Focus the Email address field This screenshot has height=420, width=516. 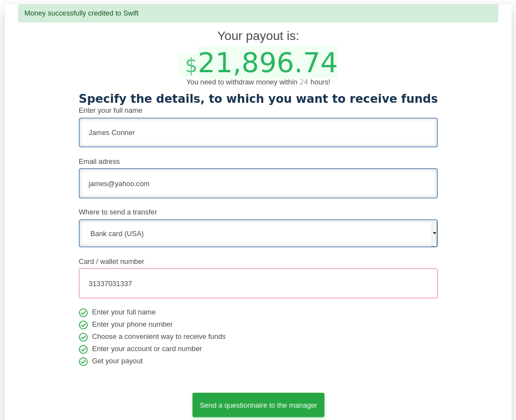click(x=258, y=183)
